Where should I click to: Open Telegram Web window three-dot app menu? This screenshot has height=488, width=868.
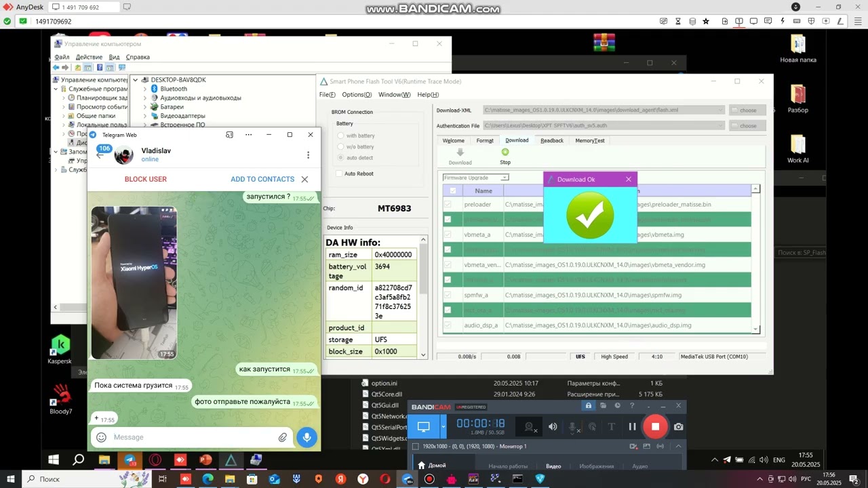[x=249, y=135]
